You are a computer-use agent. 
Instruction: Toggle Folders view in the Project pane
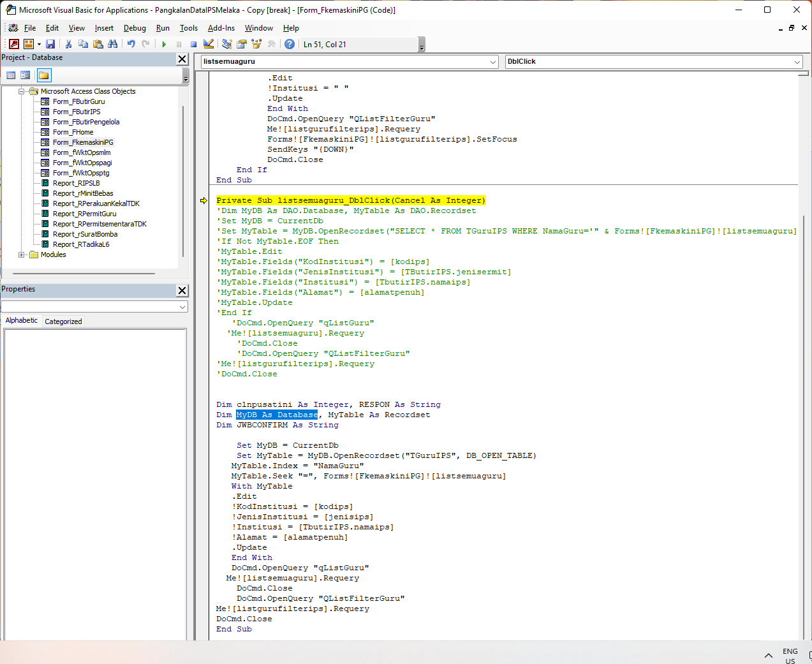[43, 75]
